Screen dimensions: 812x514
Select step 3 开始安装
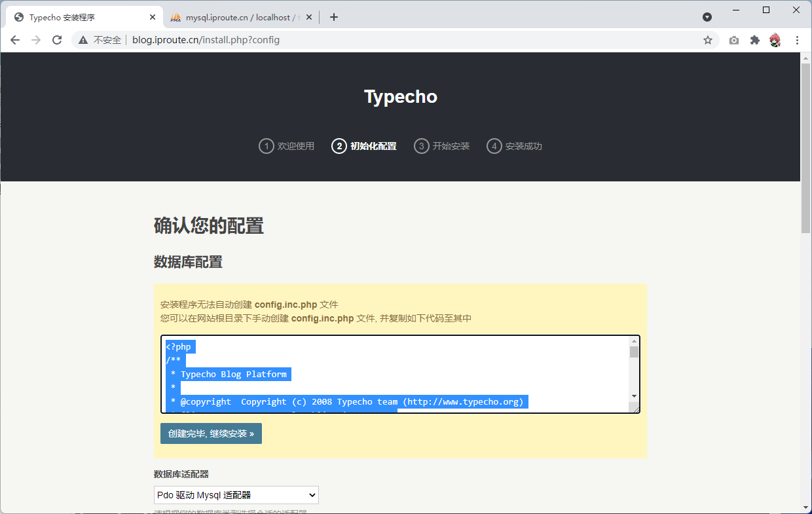(442, 146)
